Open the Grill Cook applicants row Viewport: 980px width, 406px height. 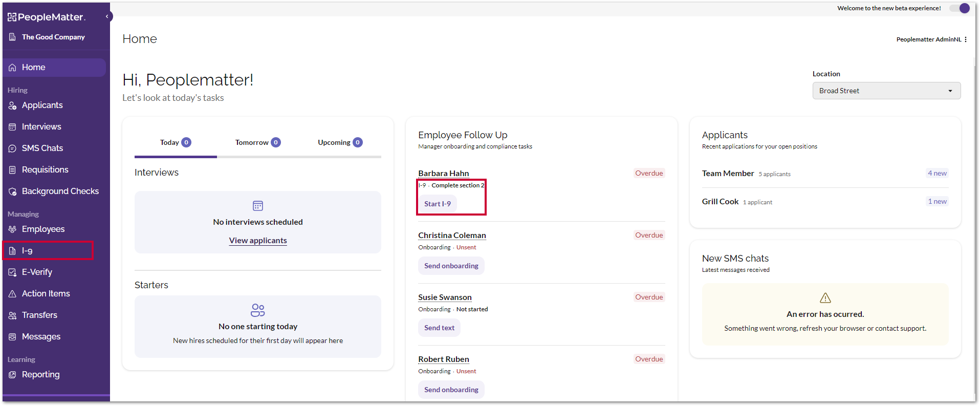click(825, 202)
